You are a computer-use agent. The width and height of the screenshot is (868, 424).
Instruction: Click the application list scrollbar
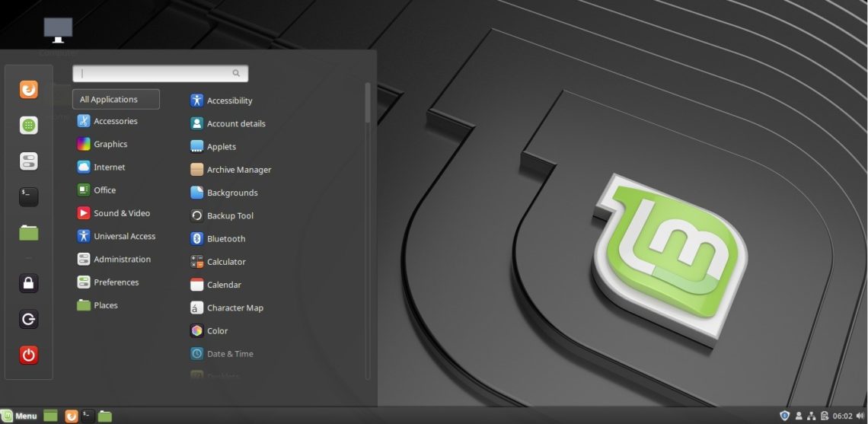click(x=368, y=103)
